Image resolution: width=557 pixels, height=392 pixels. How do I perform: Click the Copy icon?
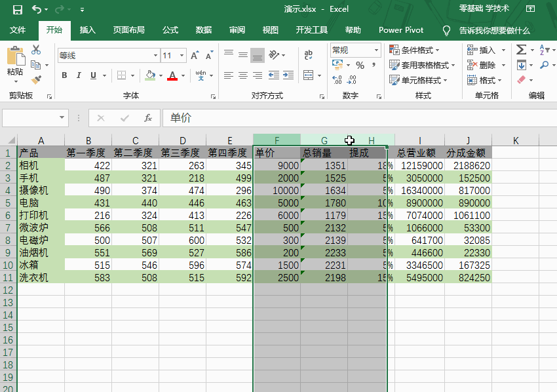(x=36, y=65)
